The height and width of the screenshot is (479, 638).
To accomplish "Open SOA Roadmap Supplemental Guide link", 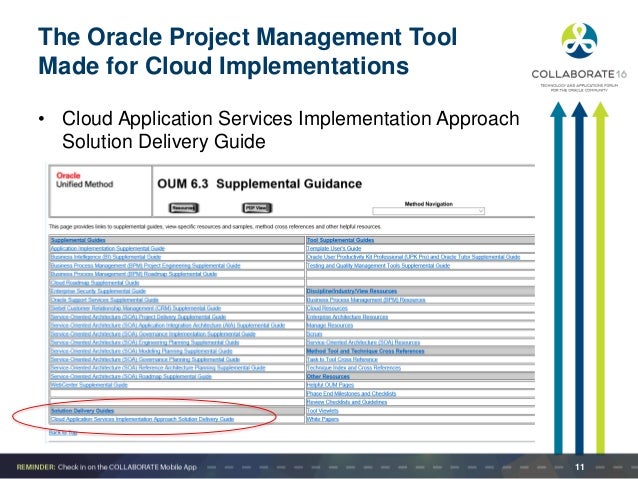I will 131,376.
